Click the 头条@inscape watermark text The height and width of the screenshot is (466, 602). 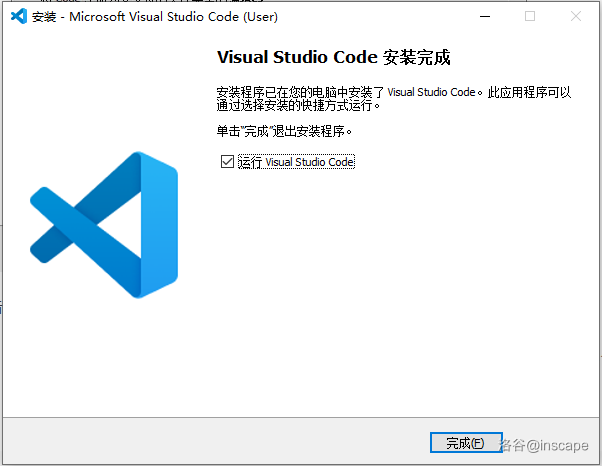pos(543,445)
